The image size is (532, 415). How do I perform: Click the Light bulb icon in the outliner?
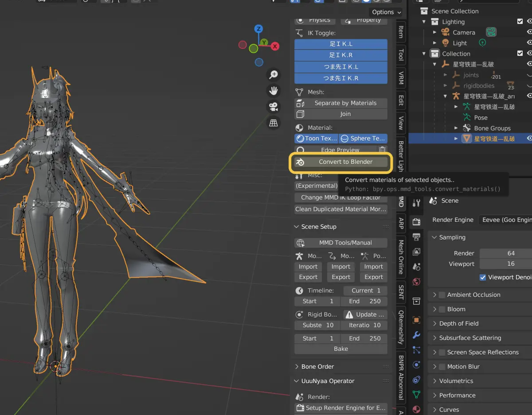coord(445,43)
